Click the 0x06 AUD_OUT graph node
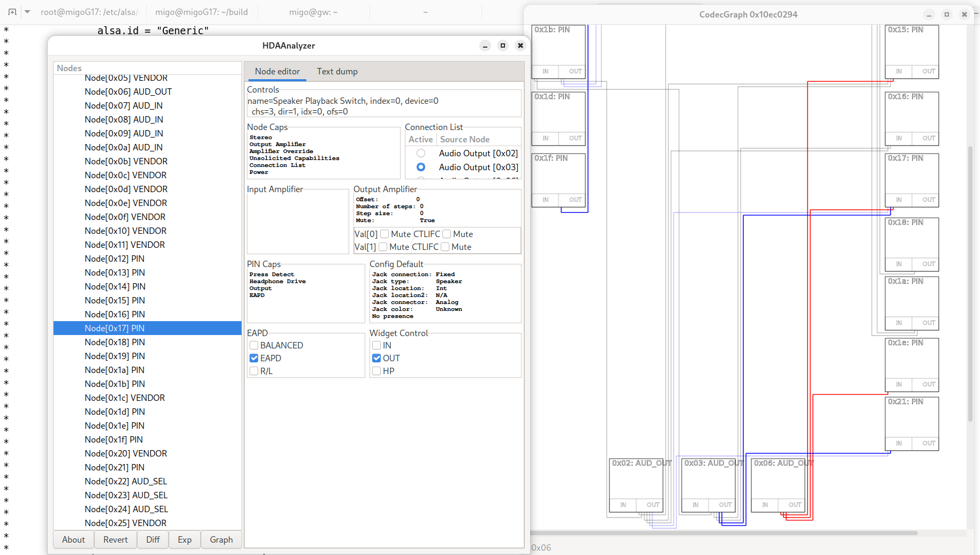Screen dimensions: 980x555 [778, 484]
